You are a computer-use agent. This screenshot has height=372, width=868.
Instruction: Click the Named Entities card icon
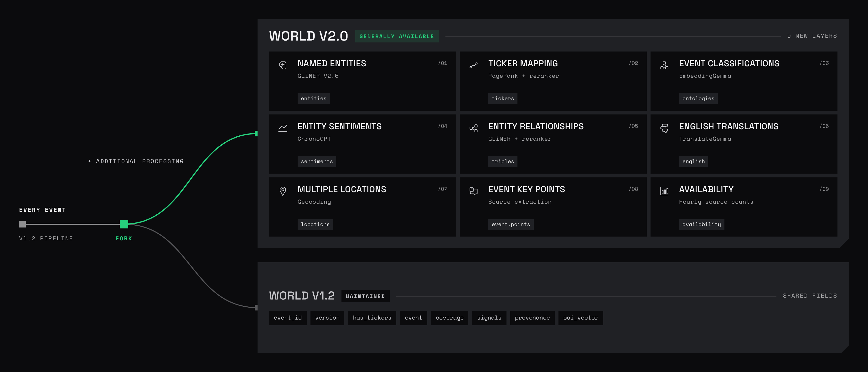(283, 65)
